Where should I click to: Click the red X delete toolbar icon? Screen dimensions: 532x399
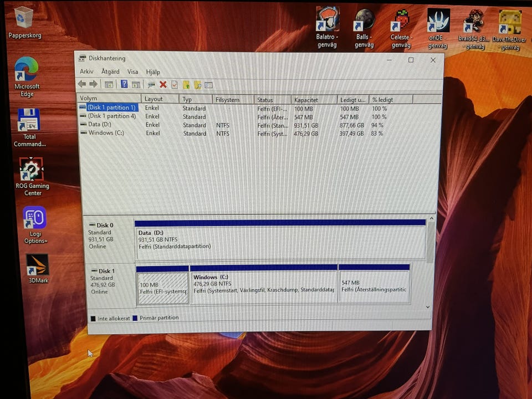pos(163,84)
